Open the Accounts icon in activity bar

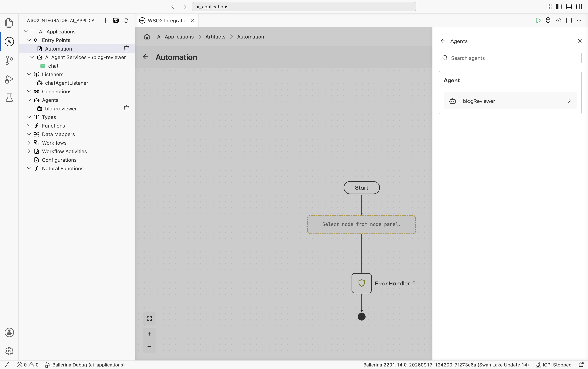[9, 332]
